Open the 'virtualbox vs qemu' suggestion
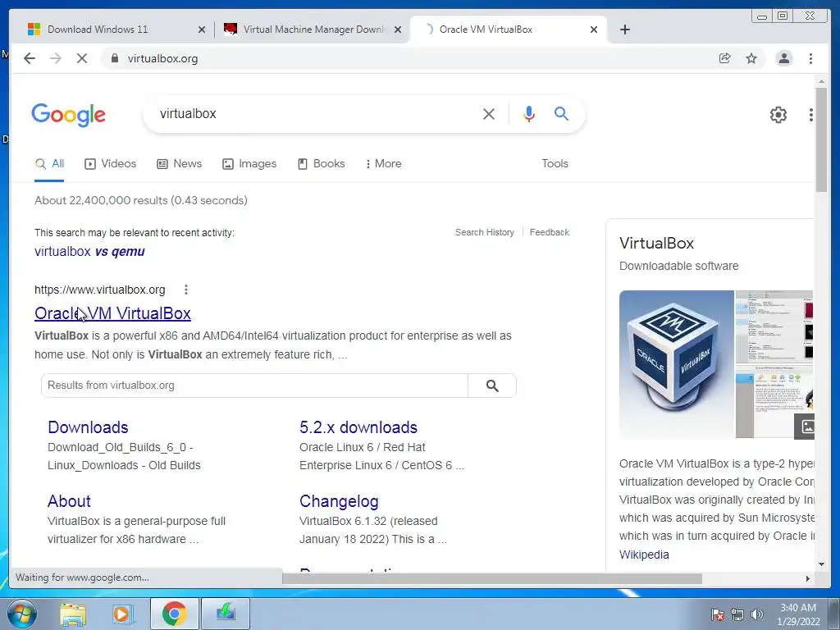 pos(89,251)
